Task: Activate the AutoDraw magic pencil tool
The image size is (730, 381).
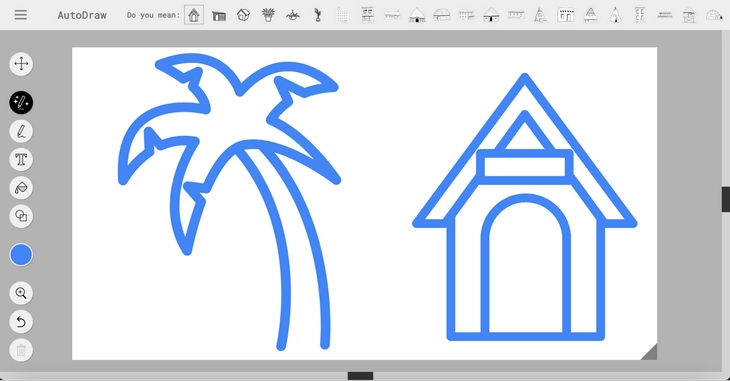Action: 21,102
